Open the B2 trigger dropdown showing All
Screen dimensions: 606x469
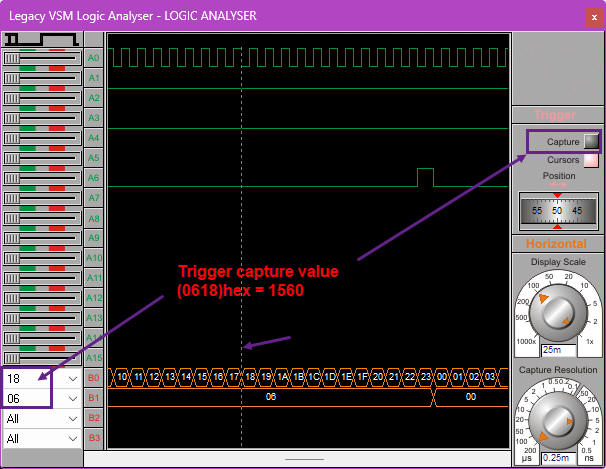click(42, 419)
